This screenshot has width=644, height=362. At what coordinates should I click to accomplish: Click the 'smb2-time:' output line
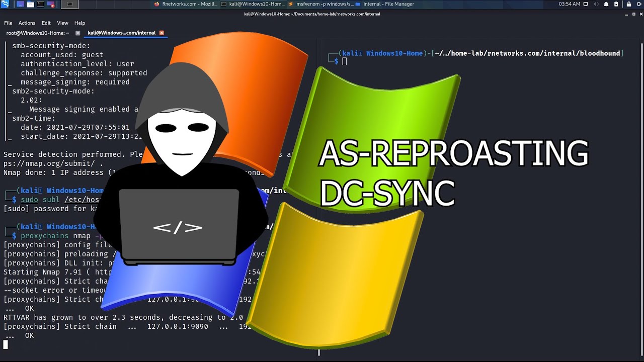click(34, 118)
